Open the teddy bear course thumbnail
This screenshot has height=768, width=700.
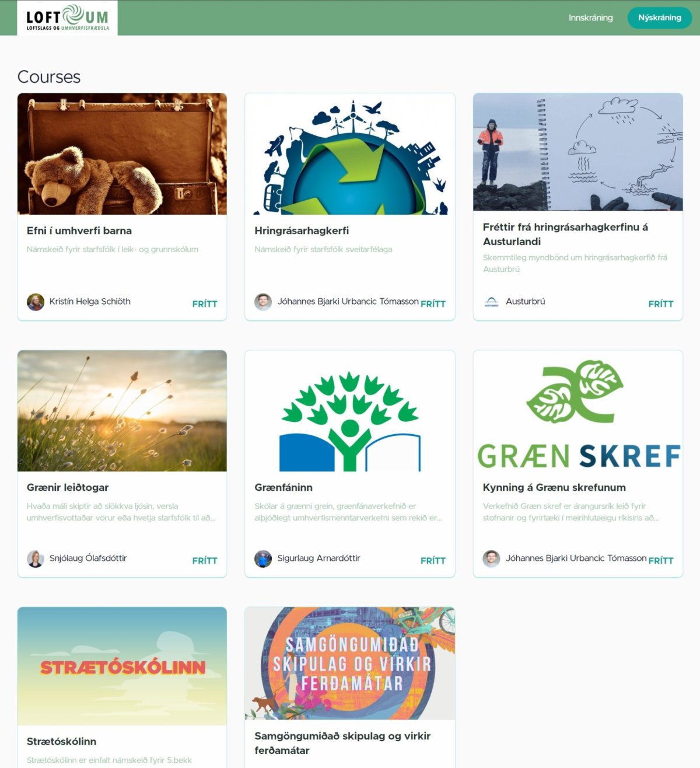(122, 154)
